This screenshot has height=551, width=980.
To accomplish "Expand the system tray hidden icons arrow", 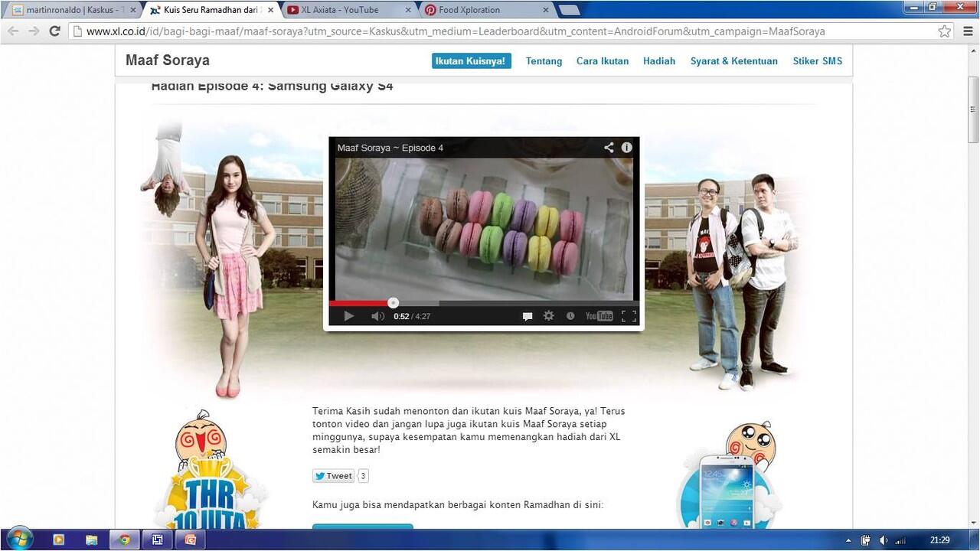I will click(848, 540).
